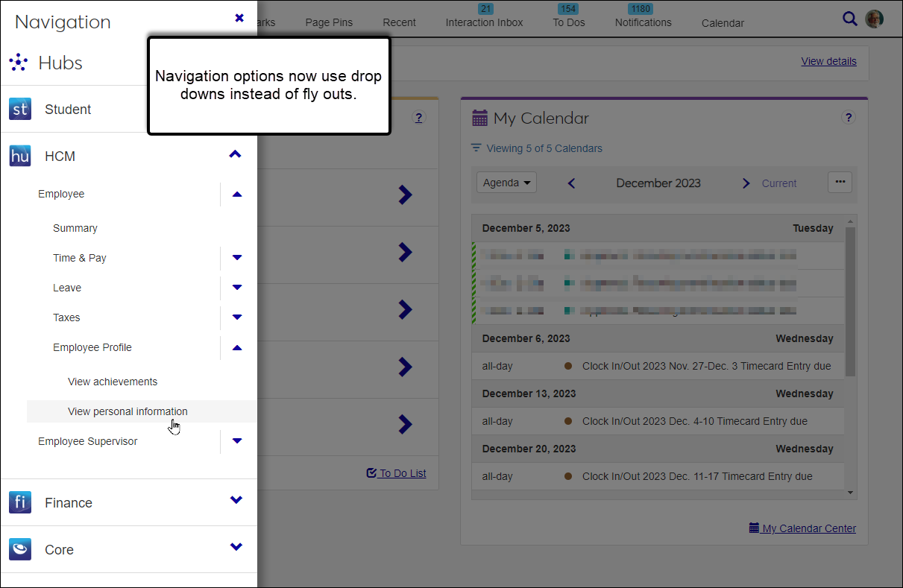903x588 pixels.
Task: Open the Agenda view dropdown
Action: 506,183
